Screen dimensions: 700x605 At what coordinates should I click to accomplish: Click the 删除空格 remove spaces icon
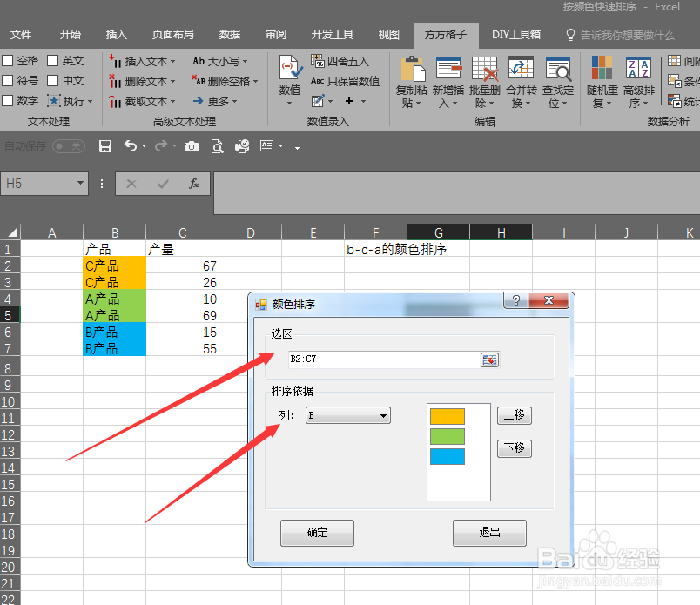click(225, 80)
